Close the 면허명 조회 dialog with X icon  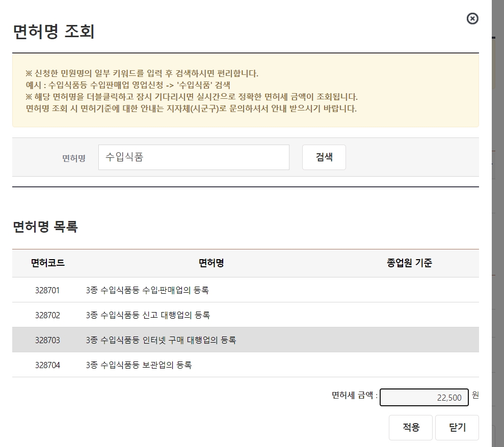pyautogui.click(x=472, y=19)
